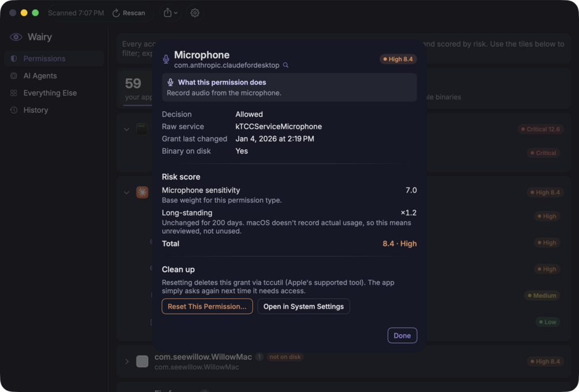Viewport: 579px width, 392px height.
Task: Click the Medium risk badge
Action: 542,295
